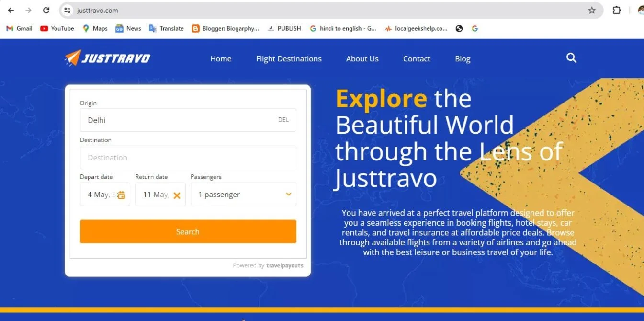Open the Maps bookmark
644x321 pixels.
pos(95,28)
